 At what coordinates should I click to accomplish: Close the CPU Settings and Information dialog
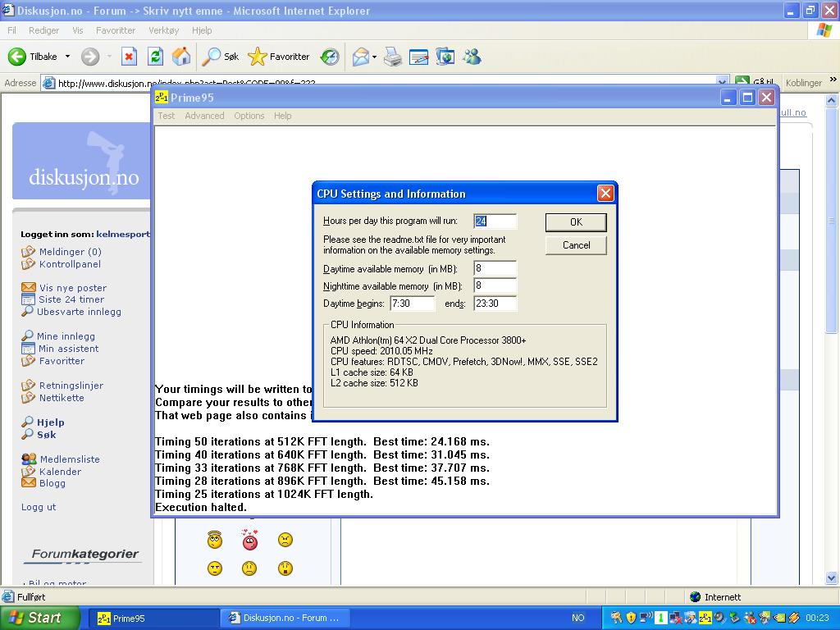coord(605,194)
